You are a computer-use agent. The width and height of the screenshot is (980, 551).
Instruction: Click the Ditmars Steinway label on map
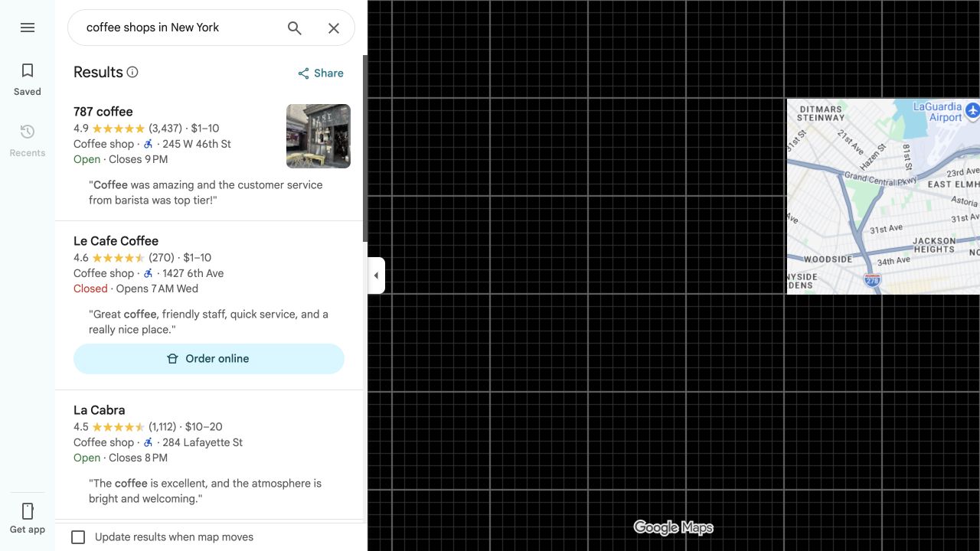click(821, 113)
